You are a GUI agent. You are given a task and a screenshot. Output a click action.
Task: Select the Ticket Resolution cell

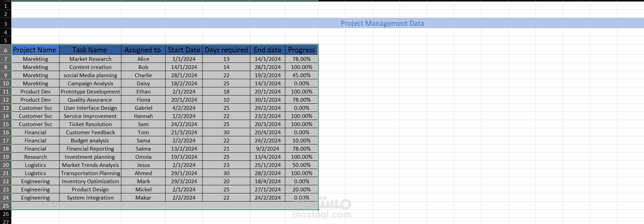point(90,124)
